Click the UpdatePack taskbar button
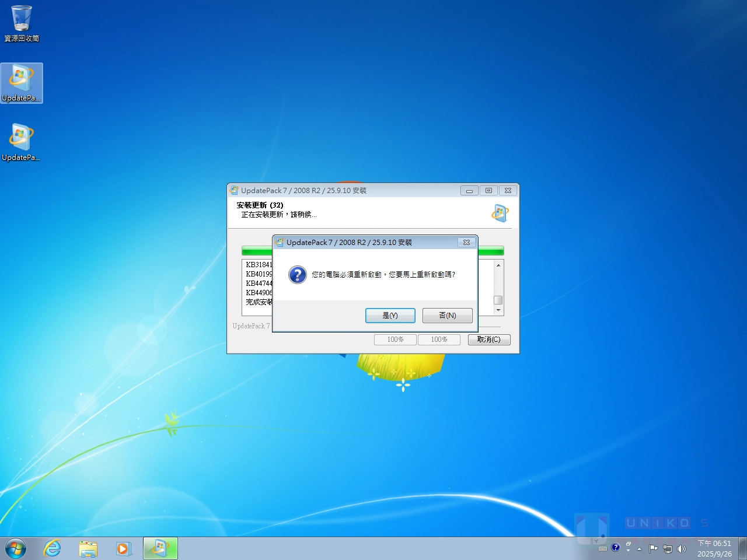Screen dimensions: 747x560 tap(160, 549)
